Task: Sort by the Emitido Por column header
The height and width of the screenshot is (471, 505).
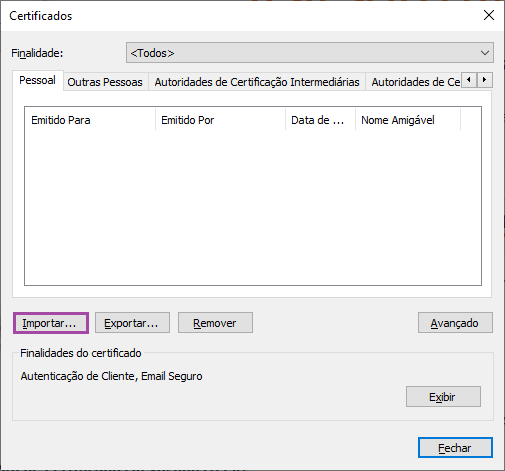Action: (220, 120)
